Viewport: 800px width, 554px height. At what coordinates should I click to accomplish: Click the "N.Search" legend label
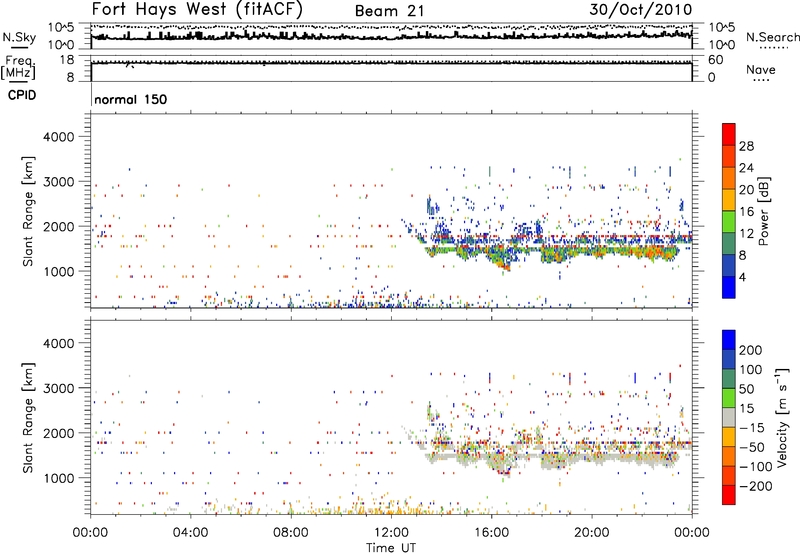(772, 37)
